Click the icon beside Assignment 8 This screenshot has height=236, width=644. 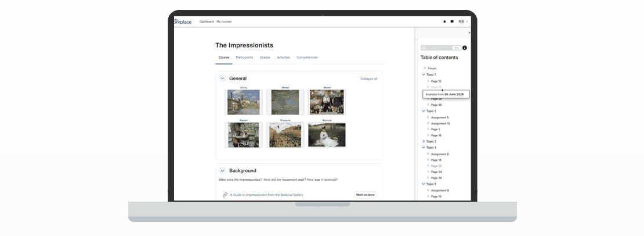click(x=428, y=154)
